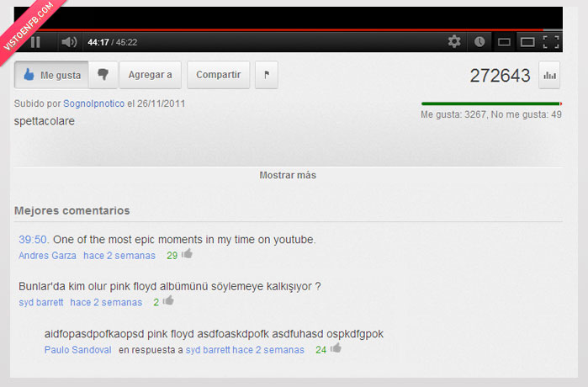Screen dimensions: 588x387
Task: Like Andres Garza's comment thumbs-up
Action: 187,254
